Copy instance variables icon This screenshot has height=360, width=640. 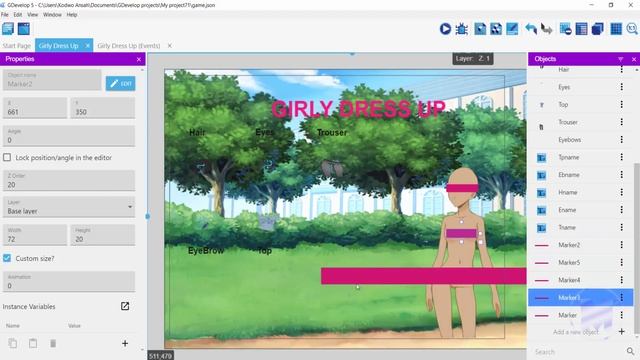(13, 343)
